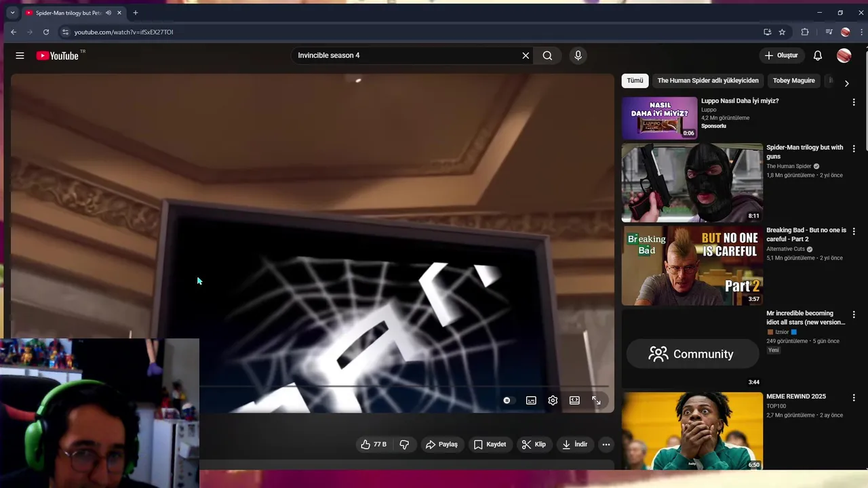Toggle subtitles/captions in the player

click(531, 401)
